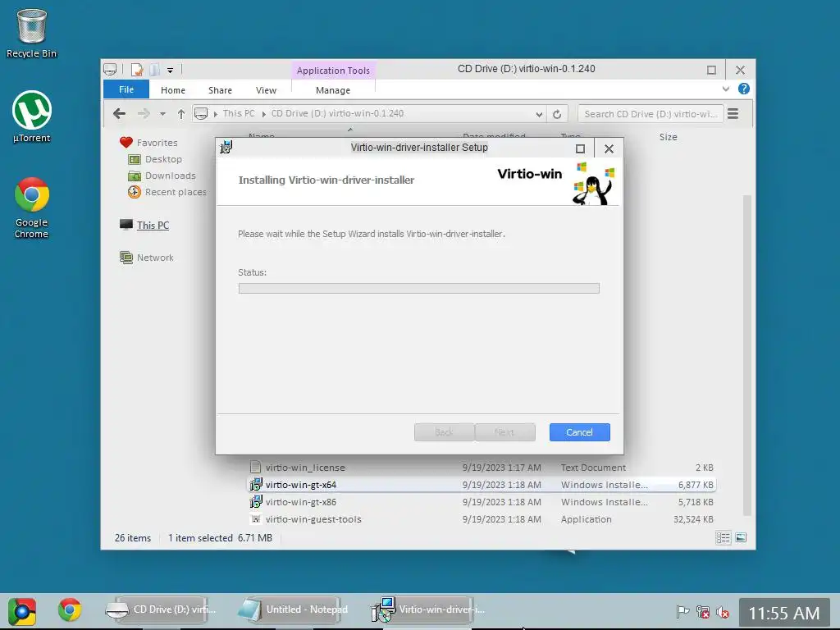Switch to Virtio-win-driver installer taskbar item

coord(427,609)
